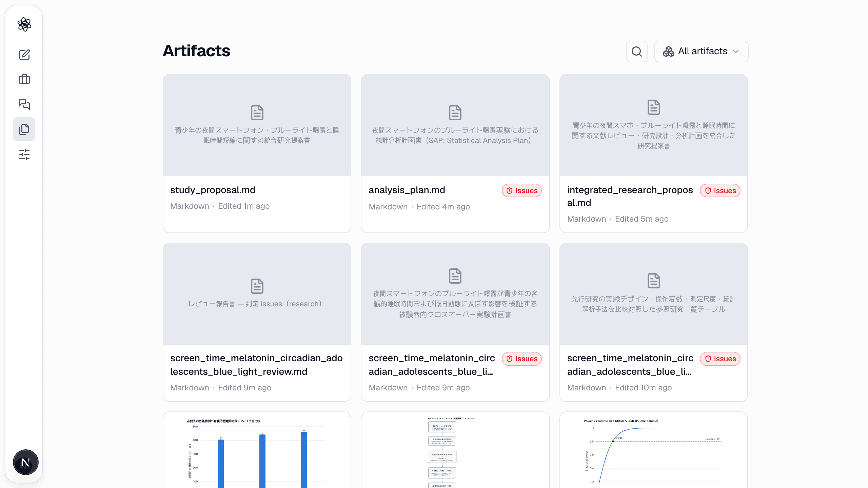
Task: Click analysis_plan.md file name
Action: (x=407, y=190)
